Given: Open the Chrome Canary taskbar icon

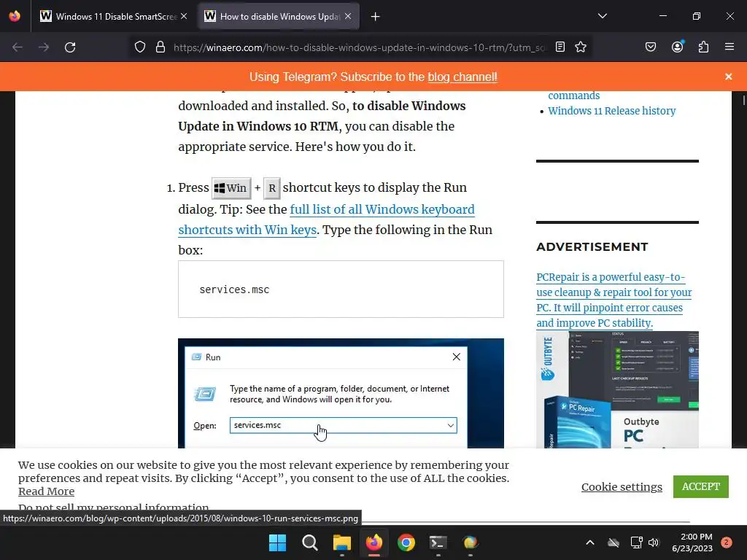Looking at the screenshot, I should point(471,542).
